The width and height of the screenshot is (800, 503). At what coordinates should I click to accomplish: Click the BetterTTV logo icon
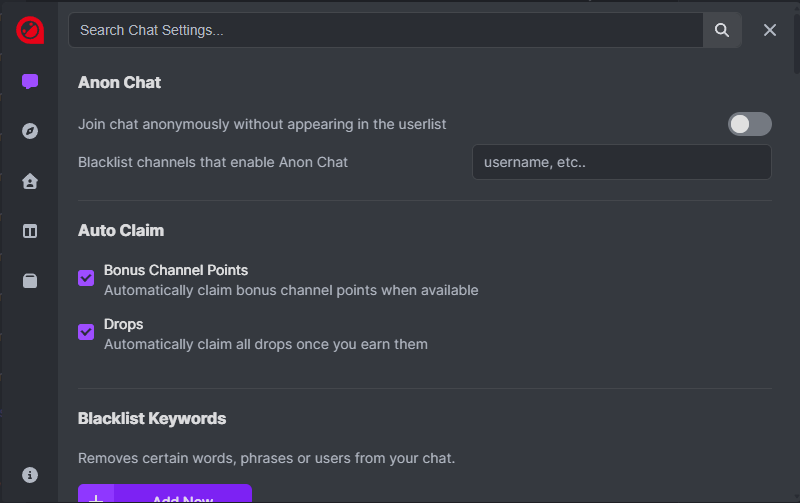[x=30, y=30]
